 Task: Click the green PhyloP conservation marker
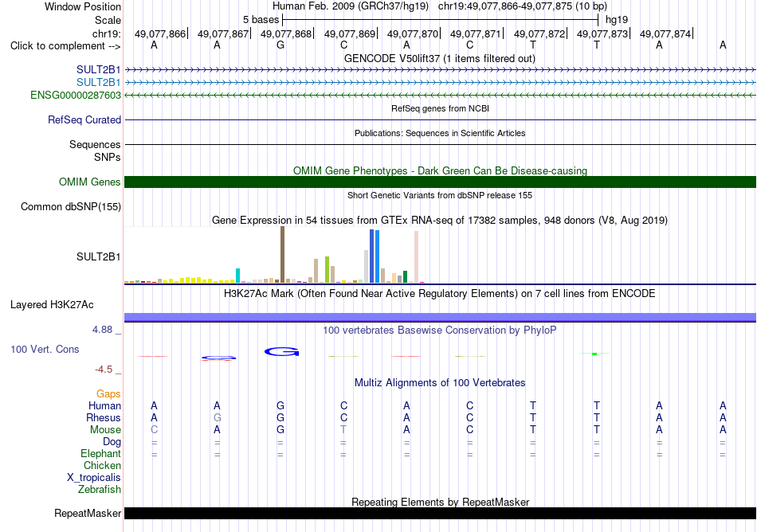pos(594,354)
